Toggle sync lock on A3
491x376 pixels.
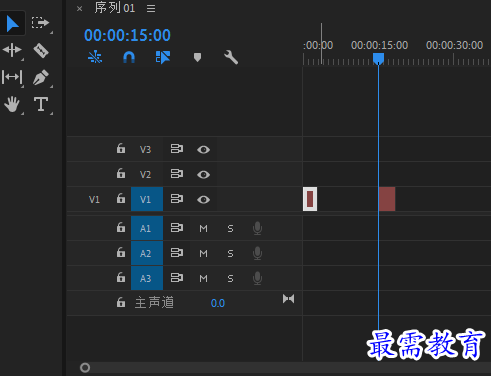[177, 278]
